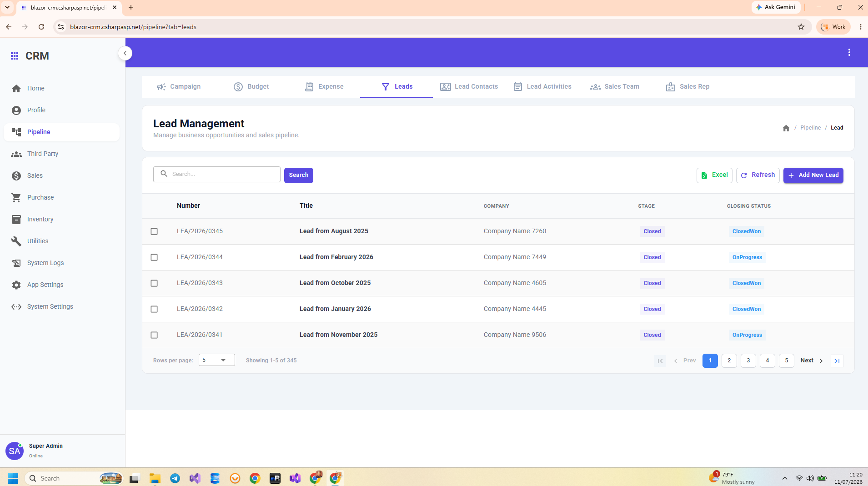Image resolution: width=868 pixels, height=486 pixels.
Task: Click Lead from August 2025 title
Action: point(334,231)
